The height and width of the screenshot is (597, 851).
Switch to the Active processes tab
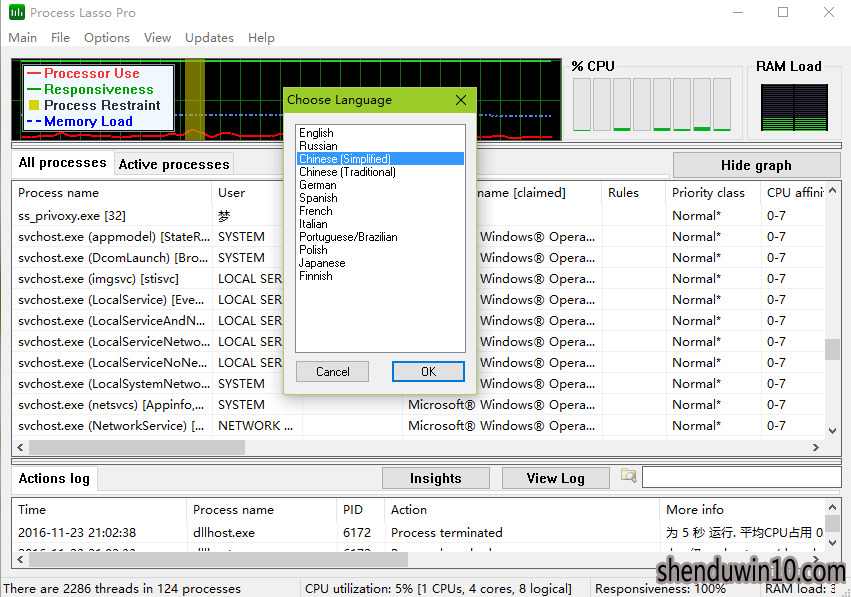coord(174,164)
